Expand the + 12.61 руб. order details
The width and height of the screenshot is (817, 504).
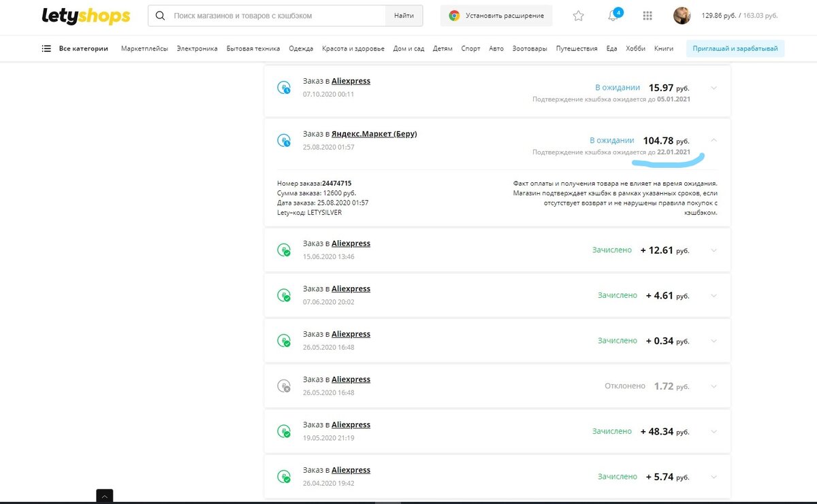click(x=714, y=250)
